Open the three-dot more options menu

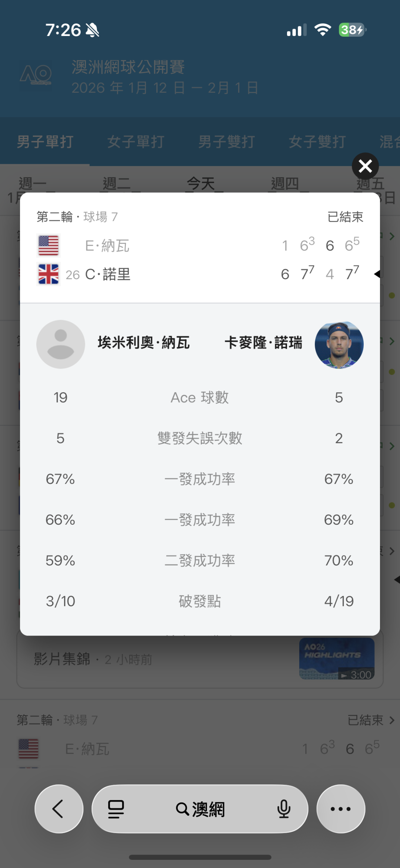(341, 809)
